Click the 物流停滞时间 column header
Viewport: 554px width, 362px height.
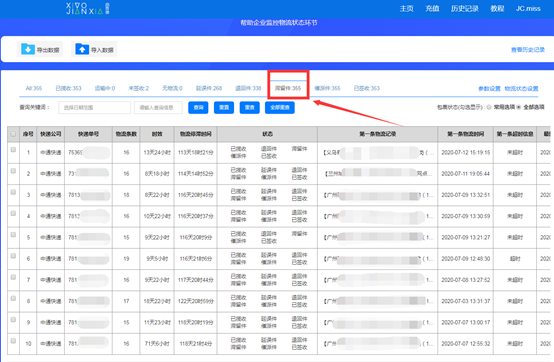tap(195, 134)
